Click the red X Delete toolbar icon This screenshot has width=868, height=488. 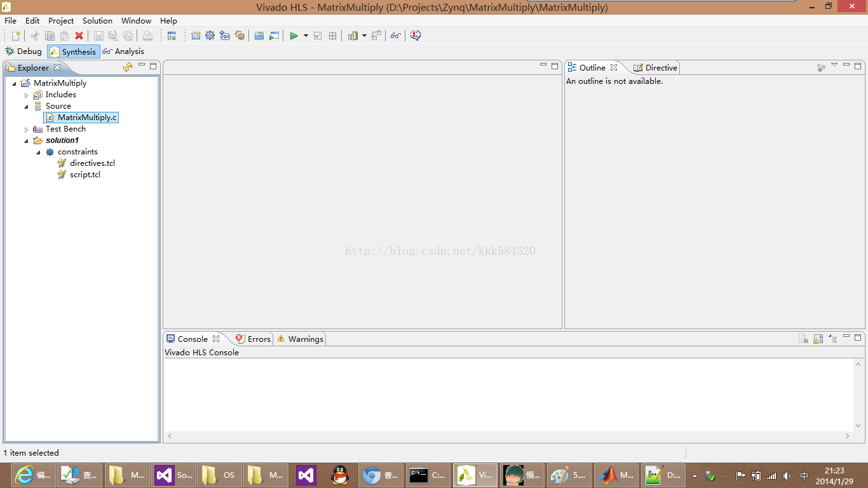79,36
